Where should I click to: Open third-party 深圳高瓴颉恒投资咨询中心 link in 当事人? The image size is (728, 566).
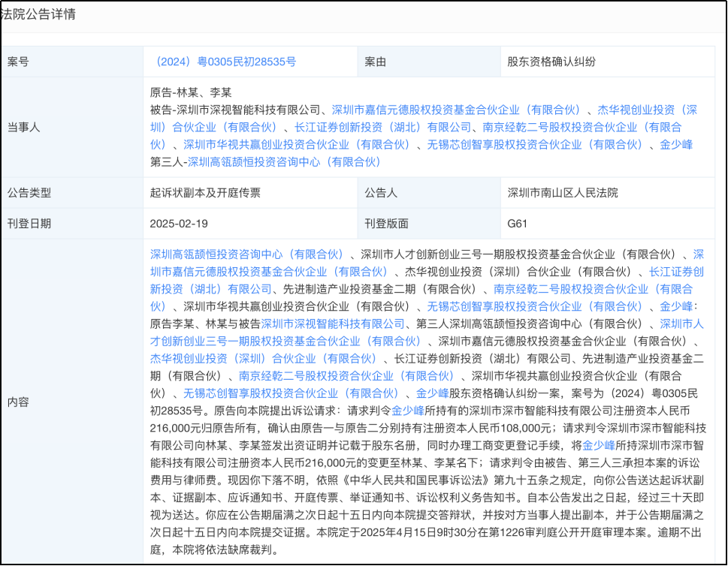[x=284, y=161]
